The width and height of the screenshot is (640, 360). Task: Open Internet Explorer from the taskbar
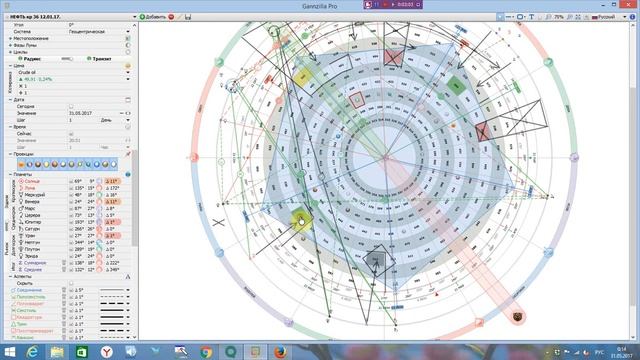click(33, 352)
